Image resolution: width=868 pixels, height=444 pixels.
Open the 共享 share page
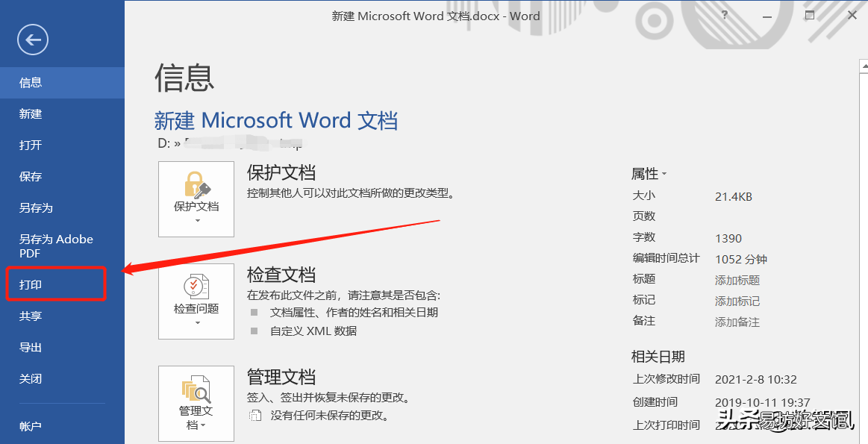pyautogui.click(x=62, y=316)
